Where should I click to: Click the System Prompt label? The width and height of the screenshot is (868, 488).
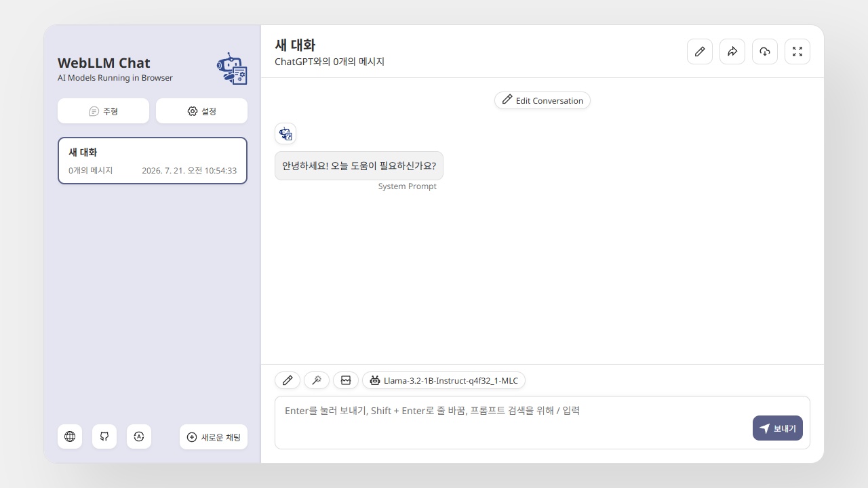pos(408,186)
